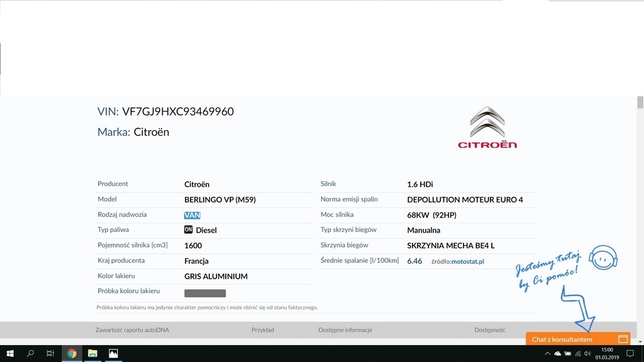Screen dimensions: 644x362
Task: Click the 6.46 average consumption value
Action: pos(414,261)
